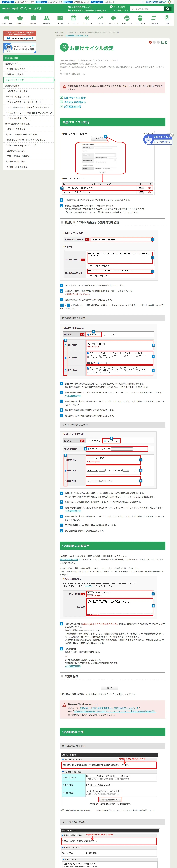Open the 毎月 dropdown in 曜日で指定 radio row
This screenshot has height=868, width=177.
(x=92, y=481)
